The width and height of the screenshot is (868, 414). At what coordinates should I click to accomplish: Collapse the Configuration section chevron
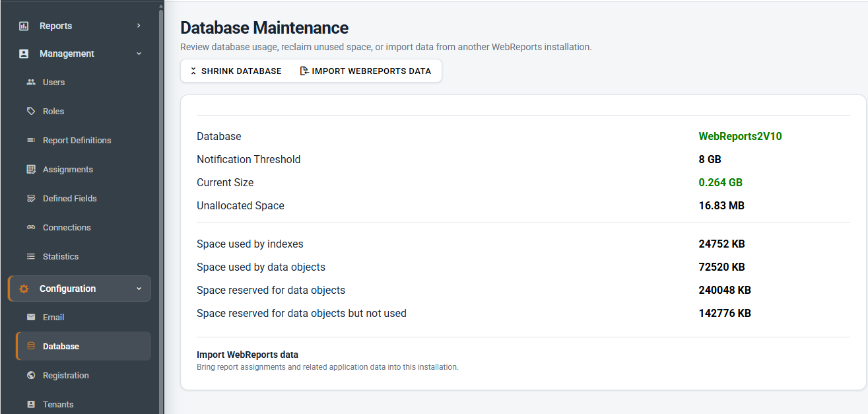point(139,289)
